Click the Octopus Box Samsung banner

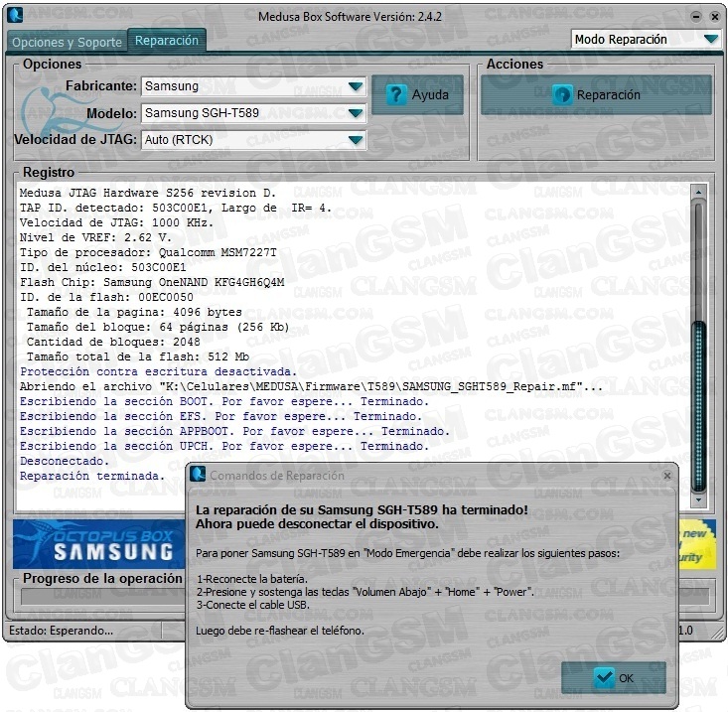pos(99,544)
